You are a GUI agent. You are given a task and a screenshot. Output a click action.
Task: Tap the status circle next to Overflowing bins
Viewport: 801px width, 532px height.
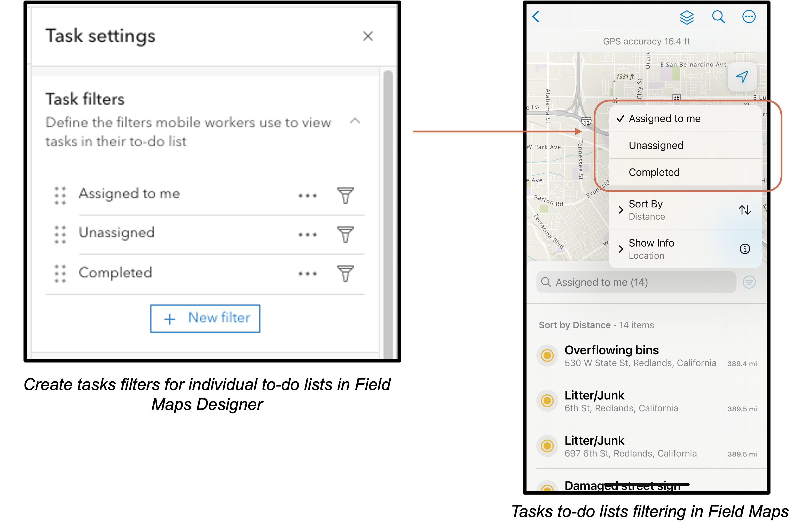(x=547, y=356)
